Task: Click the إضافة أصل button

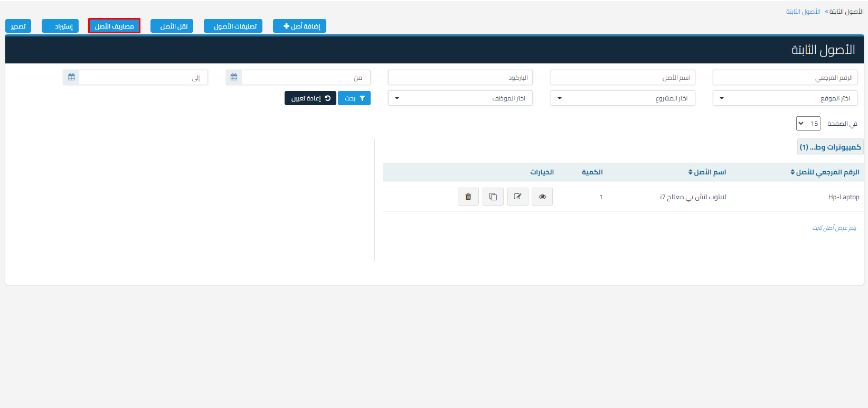Action: pos(299,26)
